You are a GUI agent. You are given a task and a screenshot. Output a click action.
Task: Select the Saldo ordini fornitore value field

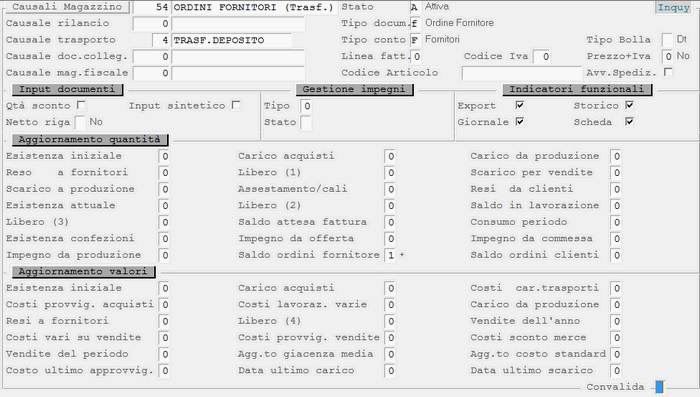tap(391, 255)
